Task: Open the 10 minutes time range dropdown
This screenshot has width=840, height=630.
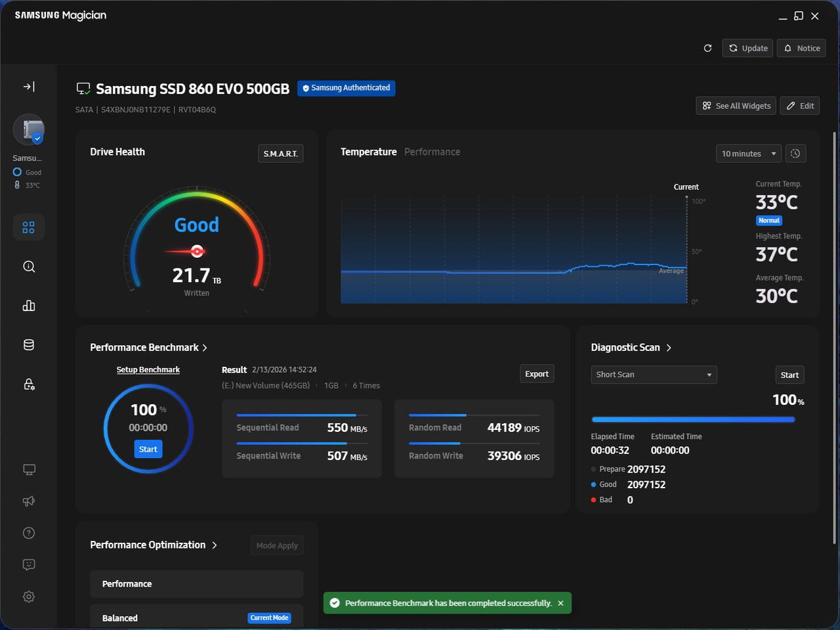Action: (749, 154)
